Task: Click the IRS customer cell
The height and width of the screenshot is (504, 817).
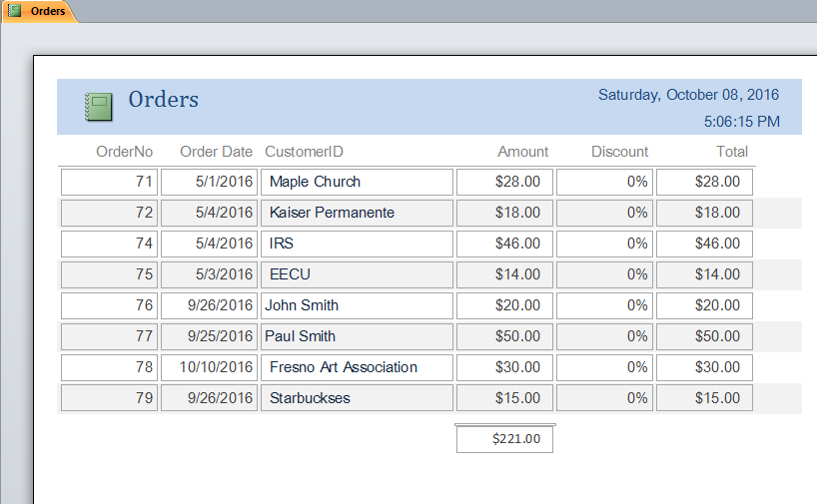Action: click(357, 244)
